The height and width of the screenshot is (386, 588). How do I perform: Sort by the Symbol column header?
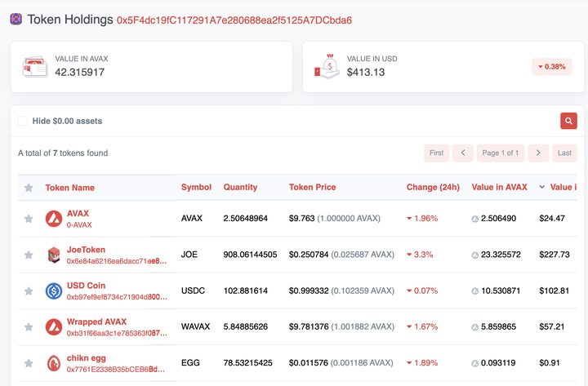[196, 187]
